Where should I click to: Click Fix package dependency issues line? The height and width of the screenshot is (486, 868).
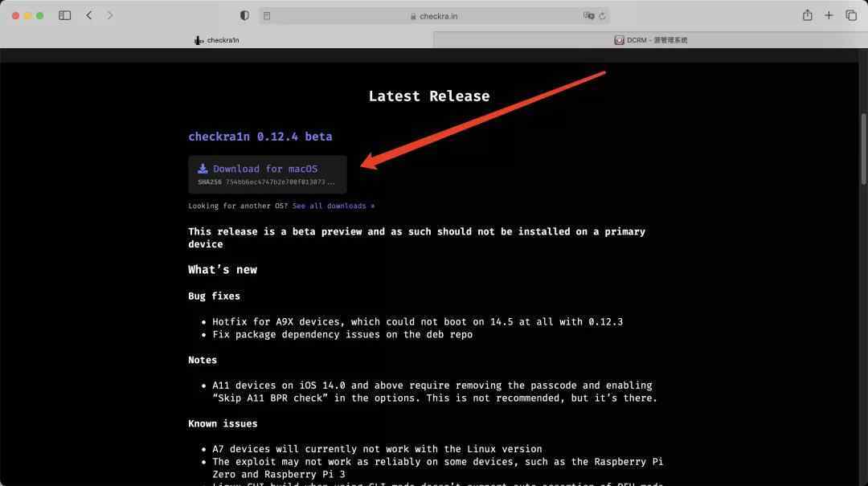[342, 334]
